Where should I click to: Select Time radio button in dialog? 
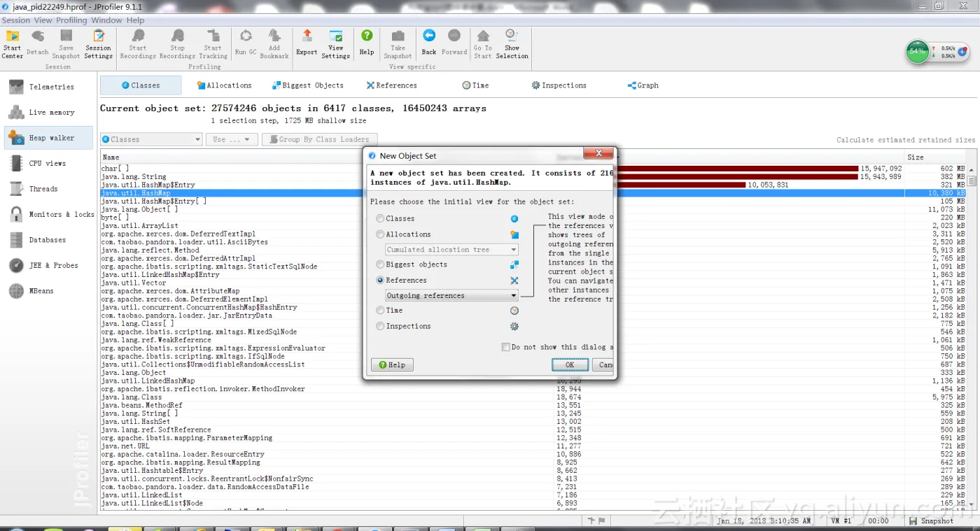[x=380, y=310]
